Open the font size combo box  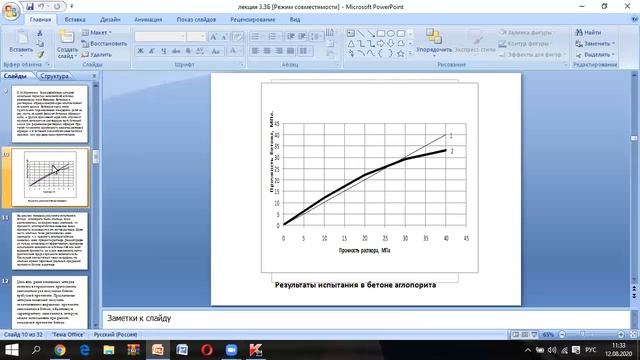196,37
